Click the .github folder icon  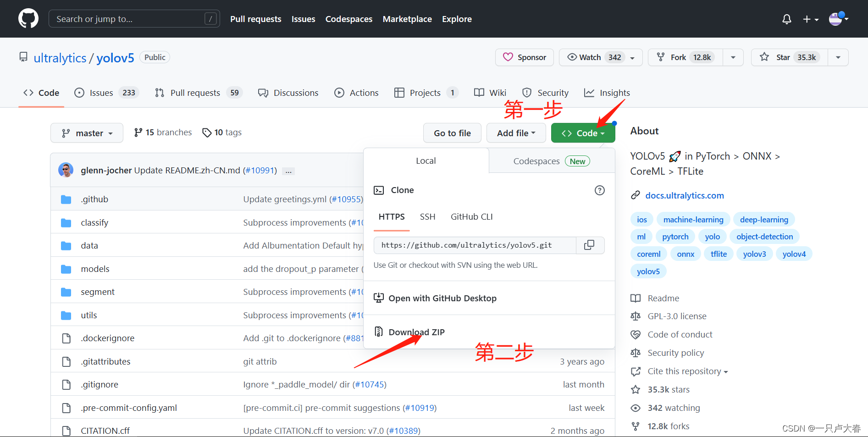(x=66, y=199)
